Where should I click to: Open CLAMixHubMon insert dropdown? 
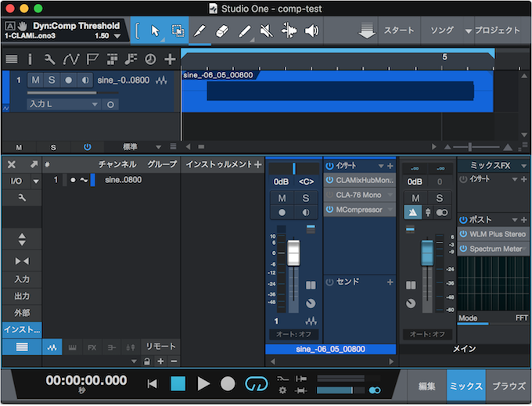pyautogui.click(x=391, y=181)
